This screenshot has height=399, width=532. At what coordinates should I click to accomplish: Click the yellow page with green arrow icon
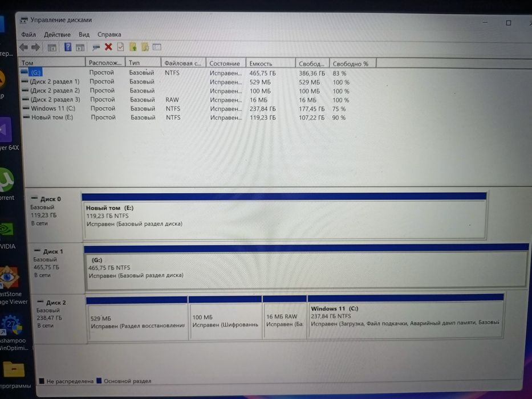133,47
